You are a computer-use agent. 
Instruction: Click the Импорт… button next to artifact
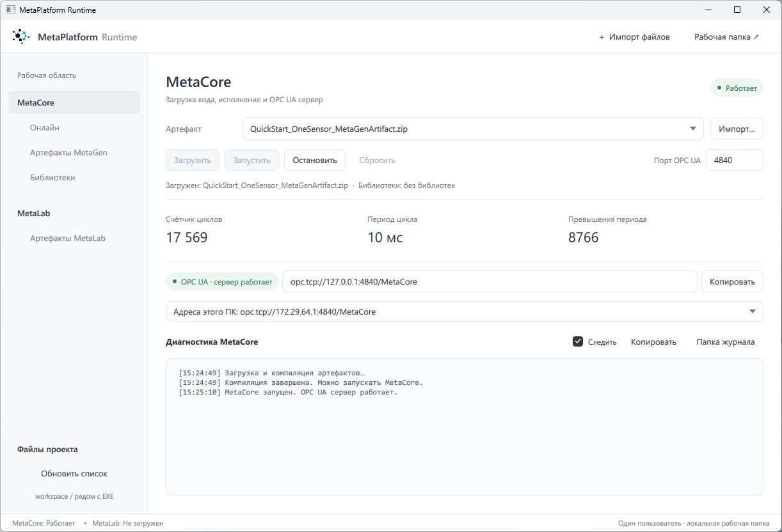[x=737, y=129]
